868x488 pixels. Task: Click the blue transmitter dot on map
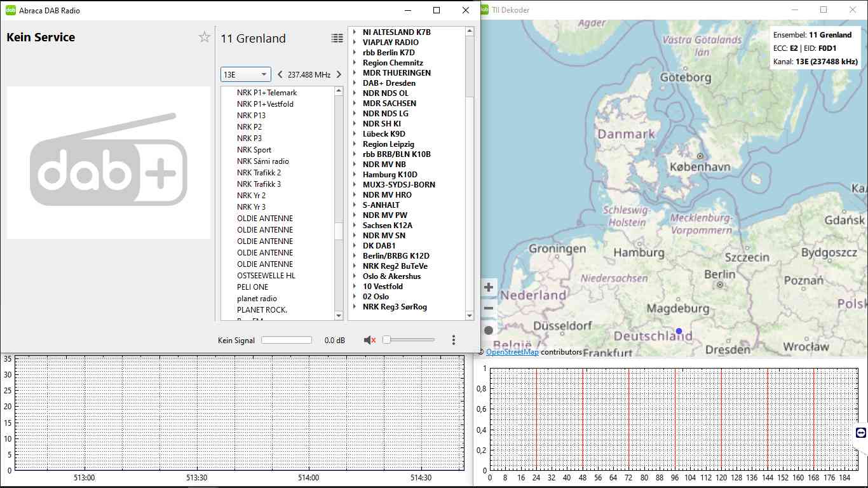pos(679,331)
